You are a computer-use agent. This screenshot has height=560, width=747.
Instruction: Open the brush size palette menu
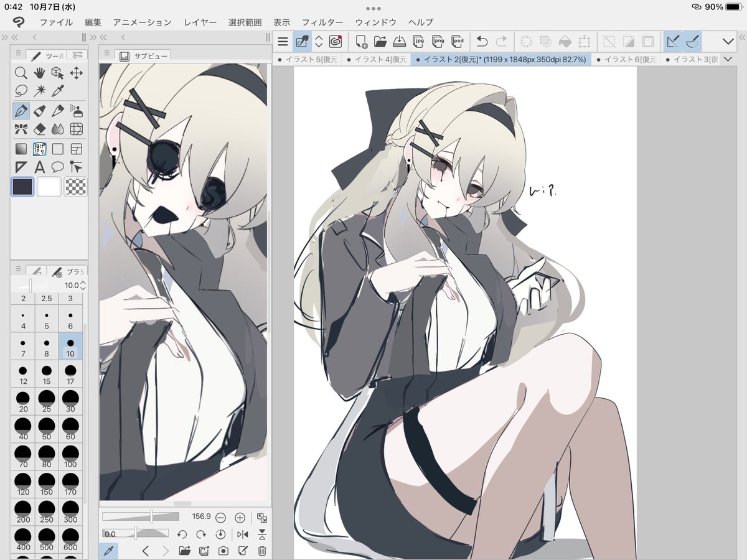pos(18,270)
